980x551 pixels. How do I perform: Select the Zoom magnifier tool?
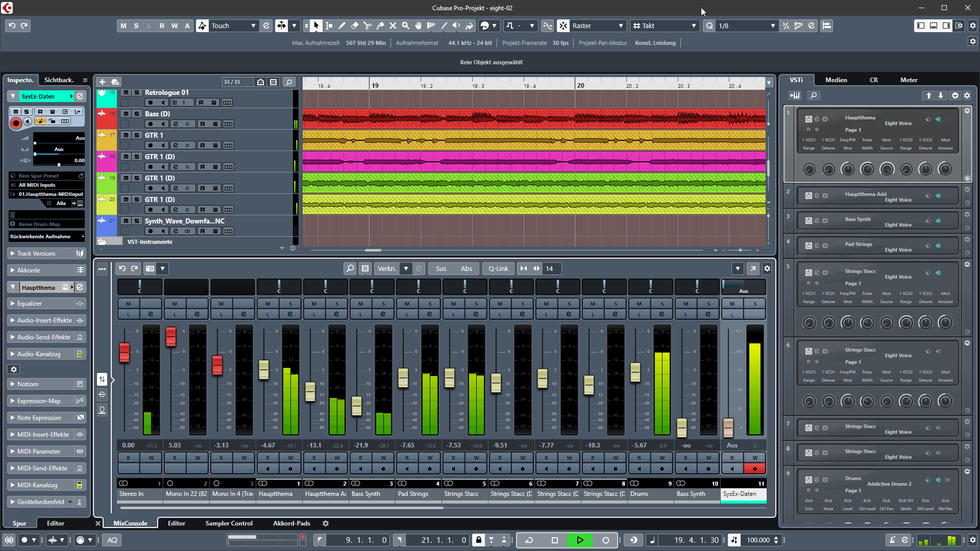tap(406, 26)
